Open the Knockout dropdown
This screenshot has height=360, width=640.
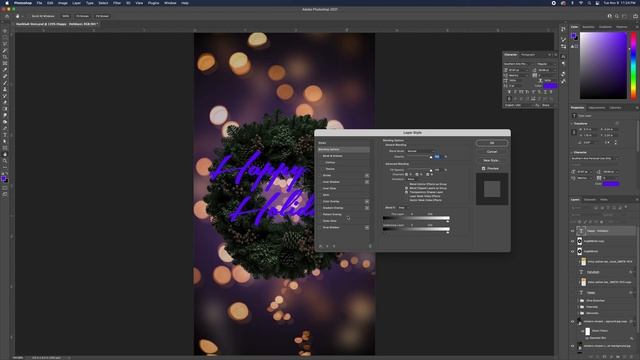tap(414, 179)
